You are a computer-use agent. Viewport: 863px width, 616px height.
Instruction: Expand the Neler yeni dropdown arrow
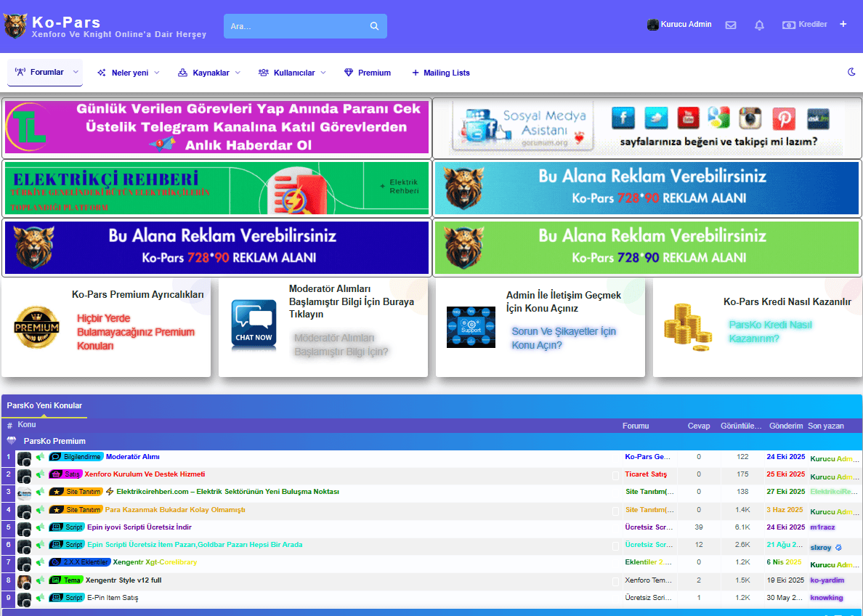coord(157,73)
